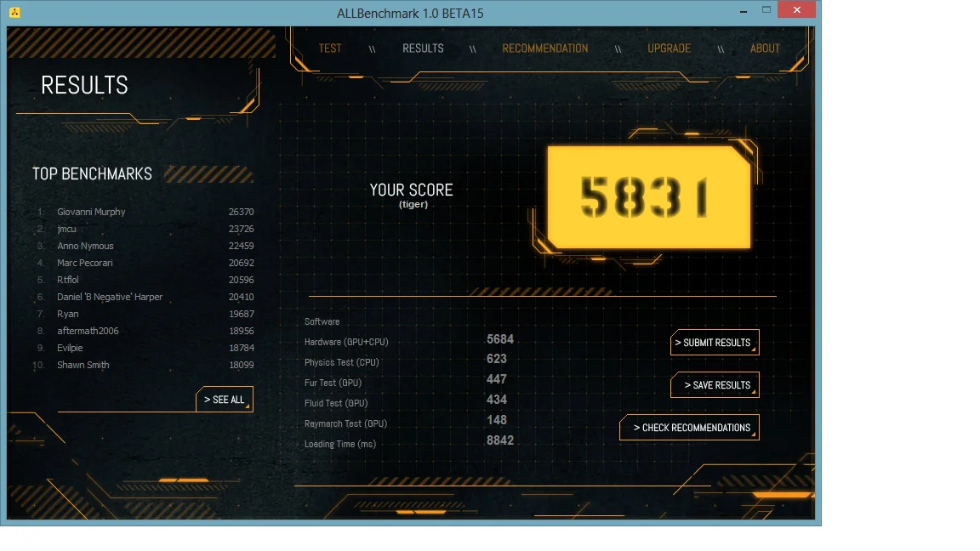Click the TOP BENCHMARKS heading

tap(92, 173)
